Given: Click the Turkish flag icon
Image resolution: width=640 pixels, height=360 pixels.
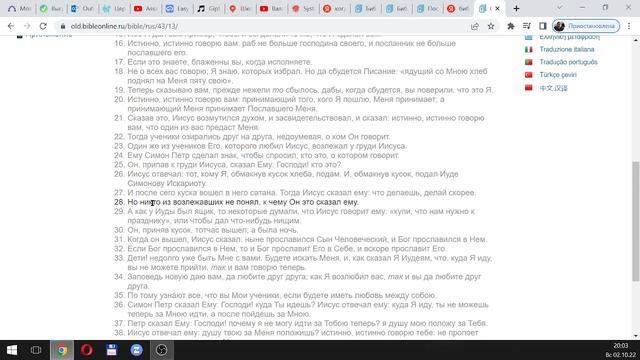Looking at the screenshot, I should (x=529, y=75).
